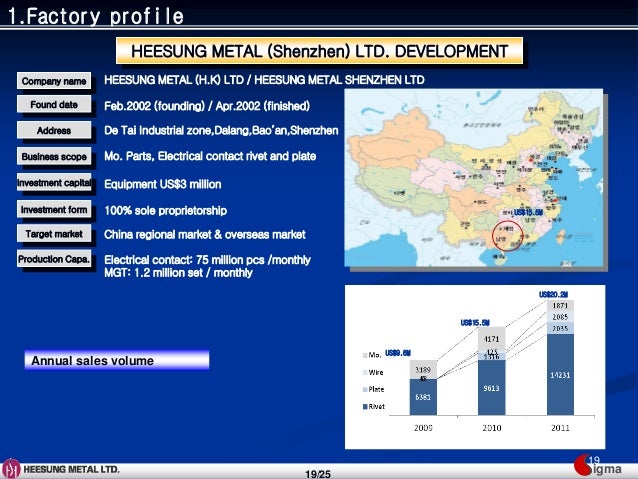Click the 'De Tai Industrial zone' address text
This screenshot has width=638, height=479.
point(221,130)
